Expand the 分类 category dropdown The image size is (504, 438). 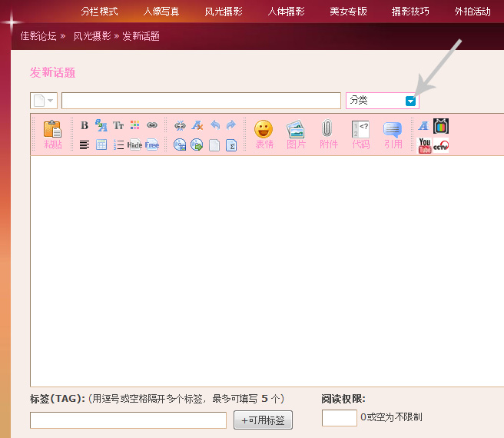(411, 101)
